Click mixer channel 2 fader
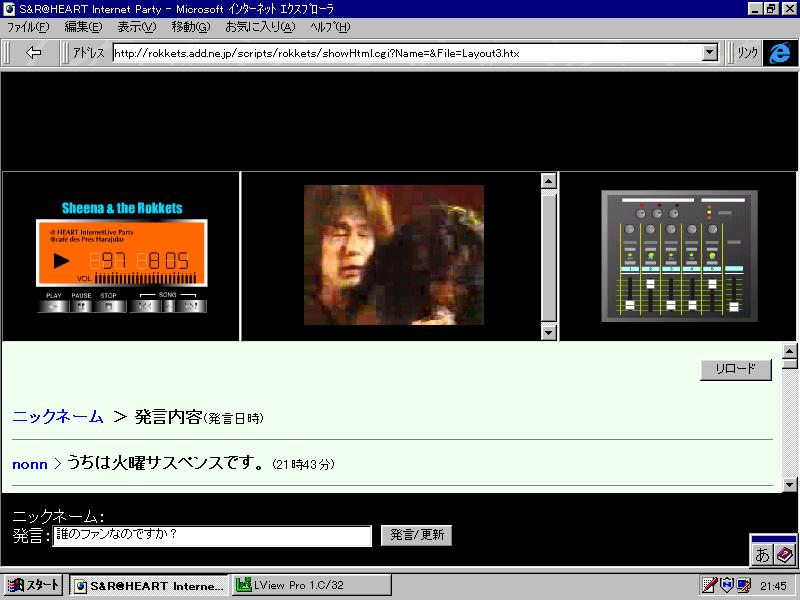Viewport: 800px width, 600px height. tap(651, 284)
